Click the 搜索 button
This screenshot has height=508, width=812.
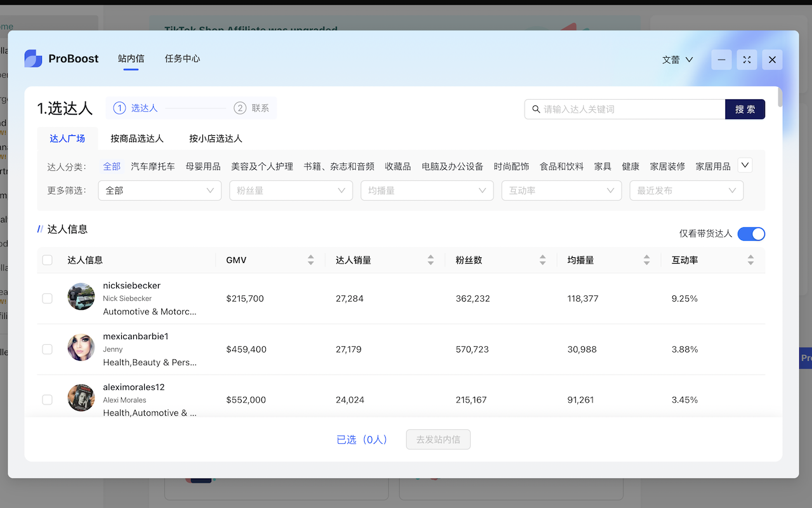coord(745,109)
